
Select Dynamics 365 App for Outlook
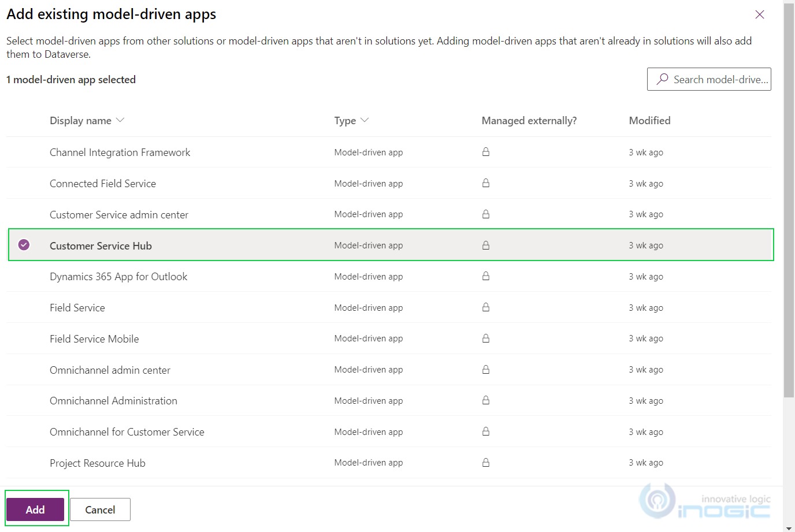[x=118, y=277]
